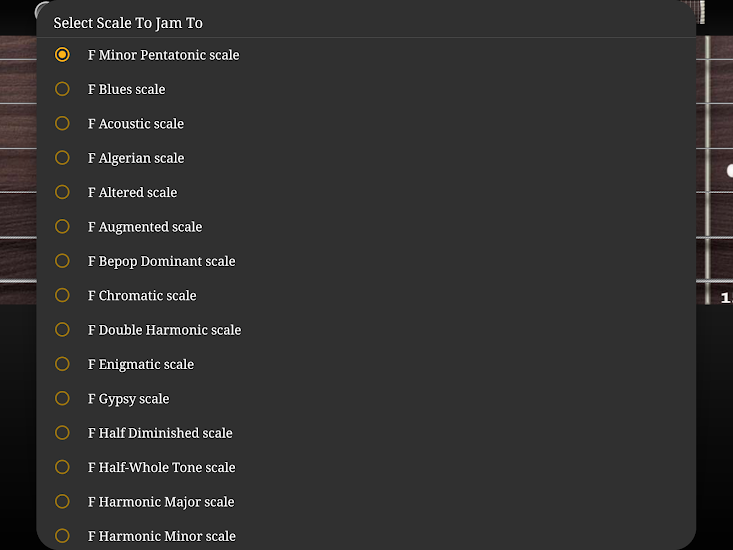Screen dimensions: 733x550
Task: Click the Select Scale To Jam To title
Action: [x=128, y=23]
